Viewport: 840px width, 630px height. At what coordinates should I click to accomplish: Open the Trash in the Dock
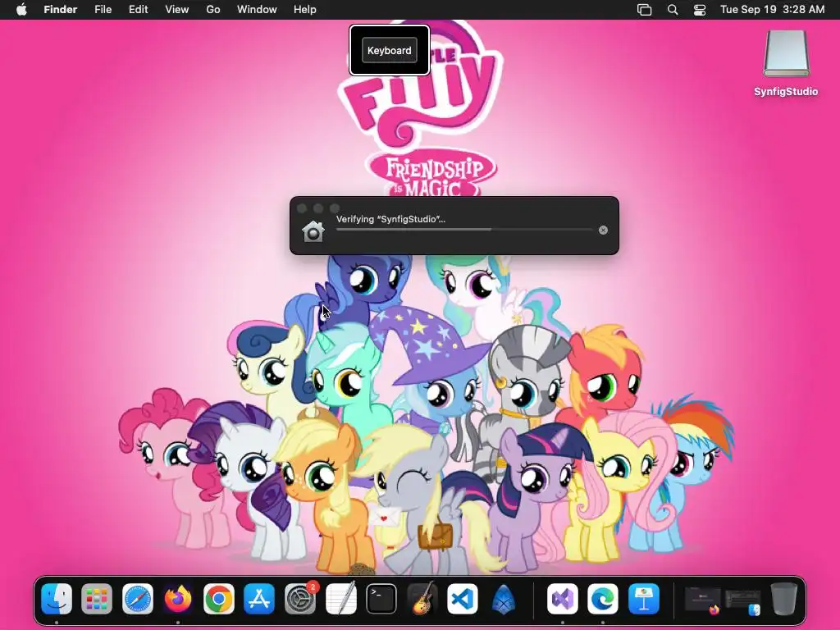pos(783,599)
